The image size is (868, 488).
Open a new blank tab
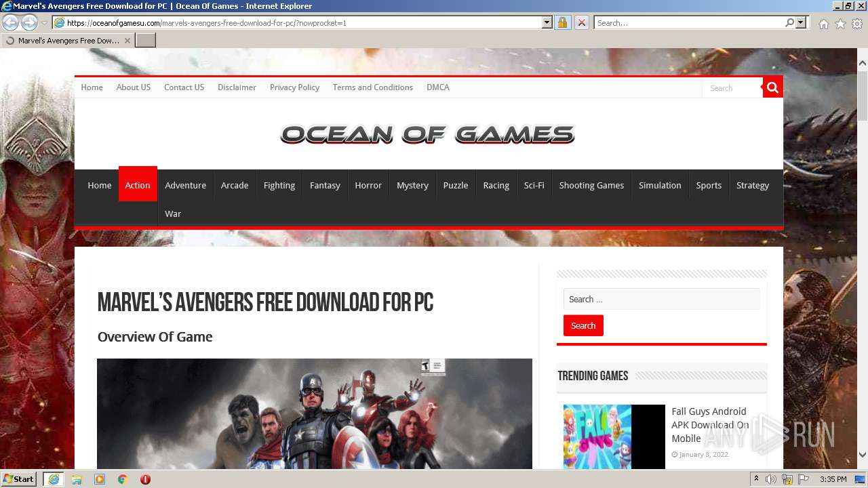coord(146,41)
